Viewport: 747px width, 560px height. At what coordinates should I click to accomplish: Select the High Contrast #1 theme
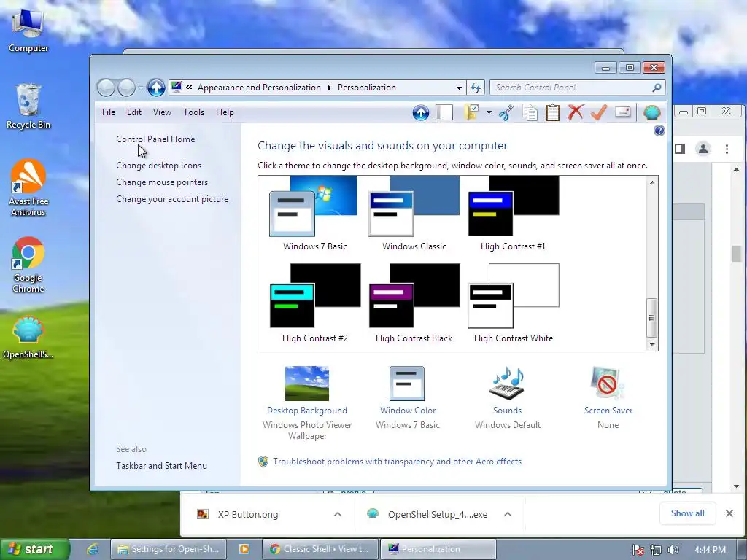pos(513,213)
